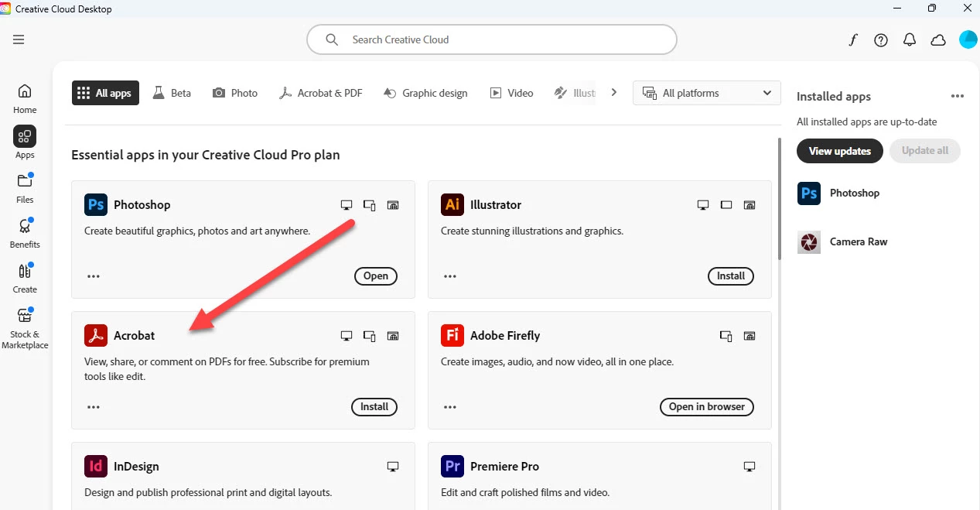Screen dimensions: 980x510
Task: Open Installed apps more options menu
Action: tap(958, 97)
